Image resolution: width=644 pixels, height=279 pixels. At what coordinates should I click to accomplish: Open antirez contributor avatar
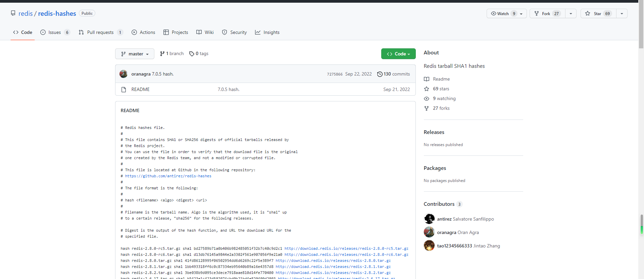[x=429, y=219]
